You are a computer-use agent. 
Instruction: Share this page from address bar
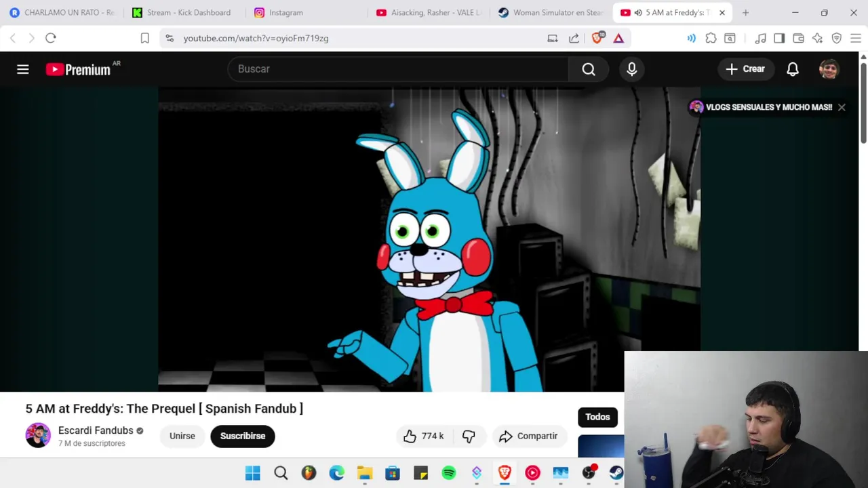tap(574, 38)
